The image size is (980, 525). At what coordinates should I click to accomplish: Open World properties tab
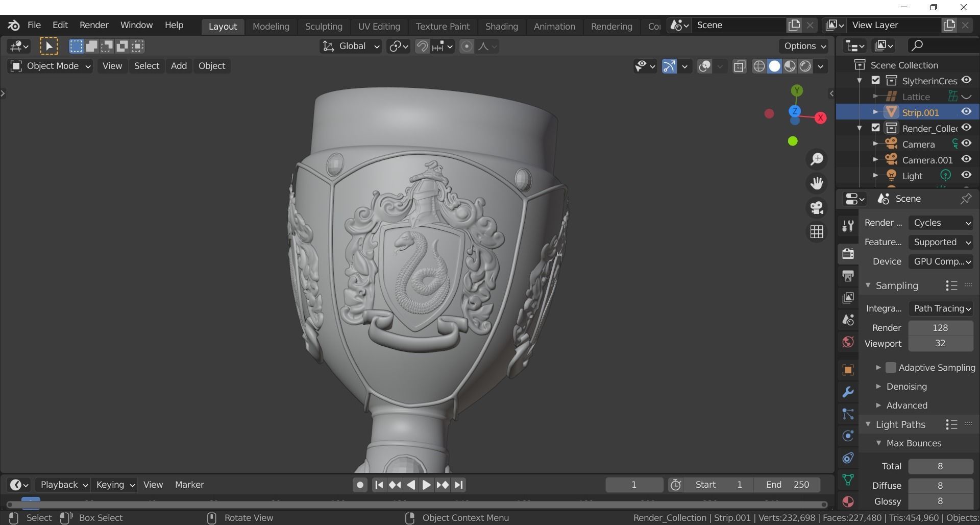click(848, 342)
